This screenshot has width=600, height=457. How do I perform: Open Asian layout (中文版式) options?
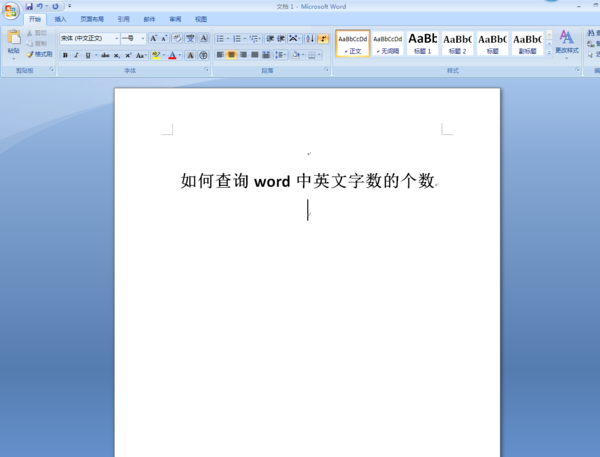(x=295, y=39)
